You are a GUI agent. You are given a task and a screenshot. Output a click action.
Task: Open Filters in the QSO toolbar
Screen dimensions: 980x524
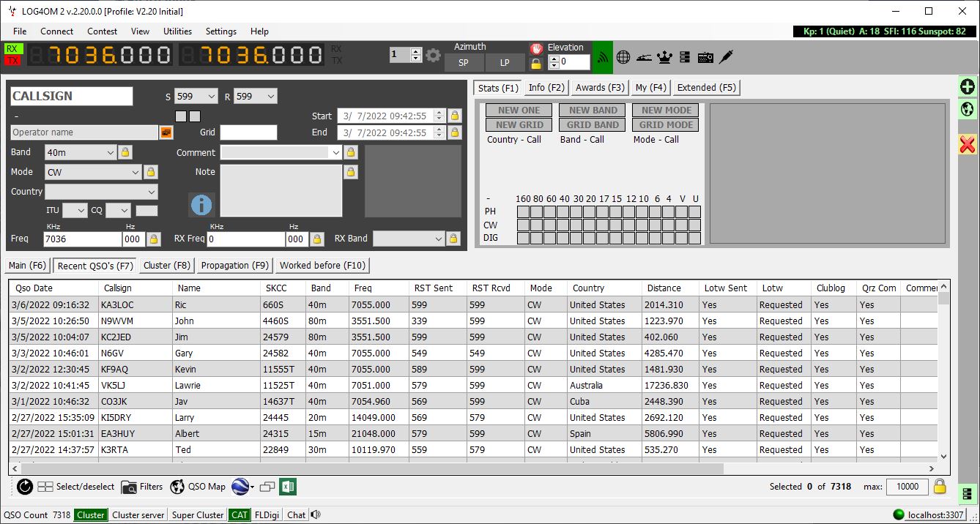tap(142, 487)
